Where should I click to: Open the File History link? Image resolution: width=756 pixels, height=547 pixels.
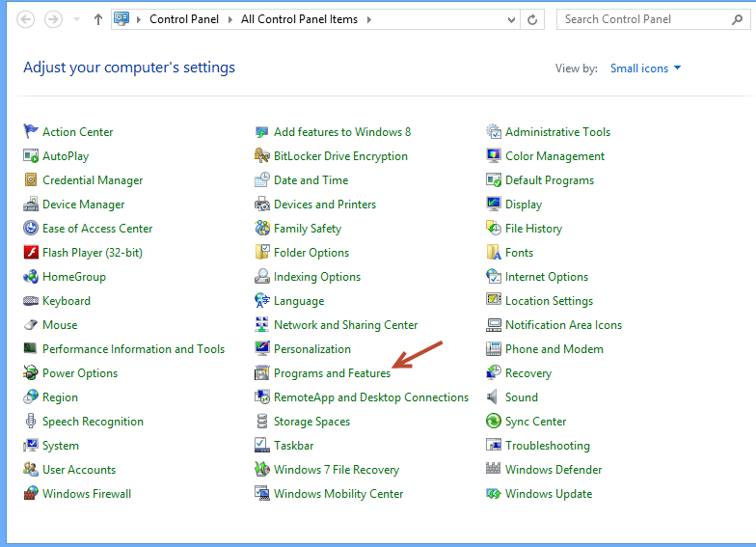[x=533, y=228]
